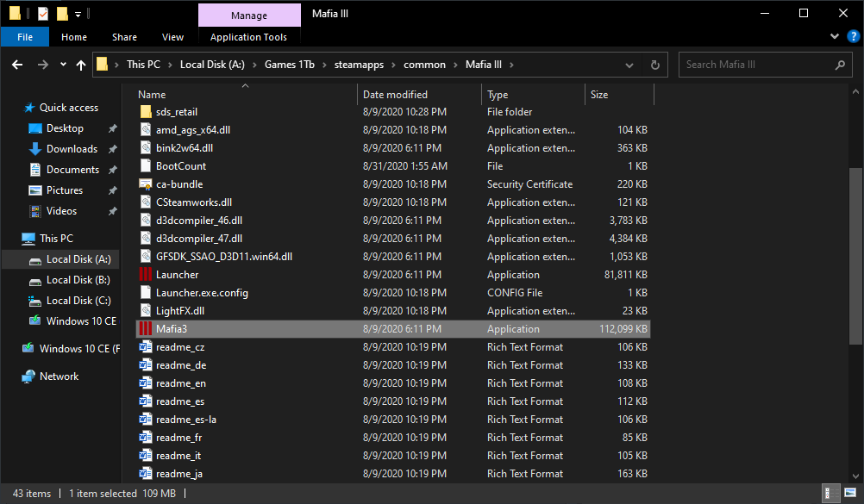The image size is (864, 504).
Task: Click the Mafia3 application icon
Action: [x=145, y=329]
